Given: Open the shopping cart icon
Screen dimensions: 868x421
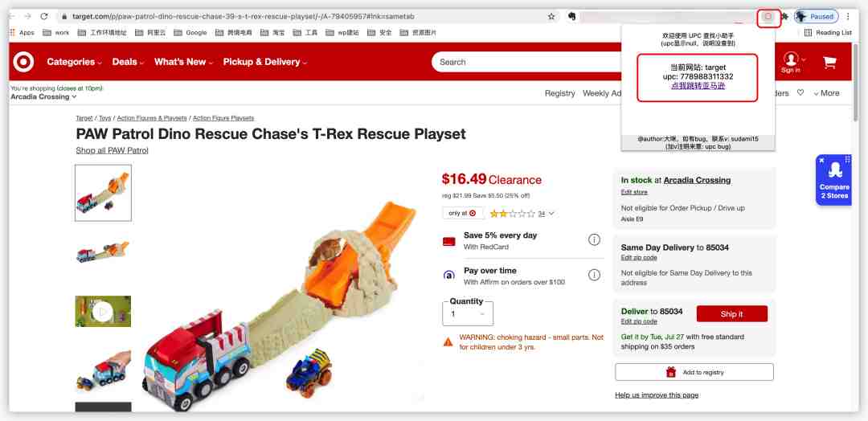Looking at the screenshot, I should pos(829,62).
